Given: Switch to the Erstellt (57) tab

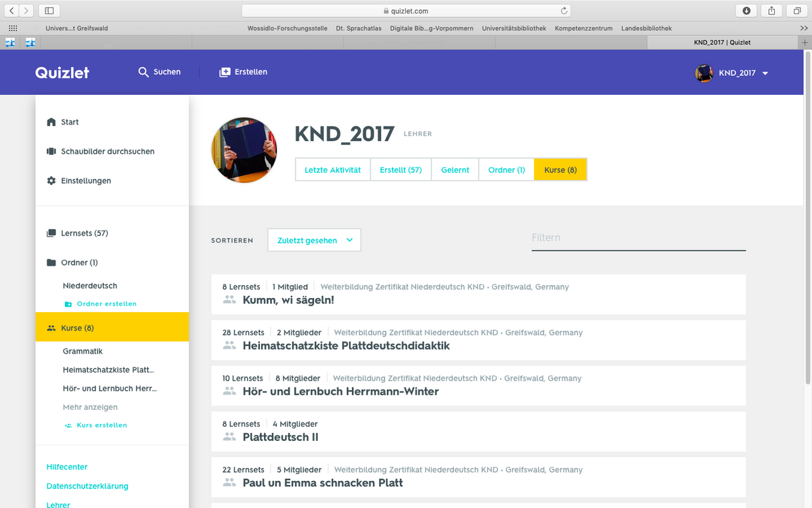Looking at the screenshot, I should click(x=401, y=170).
